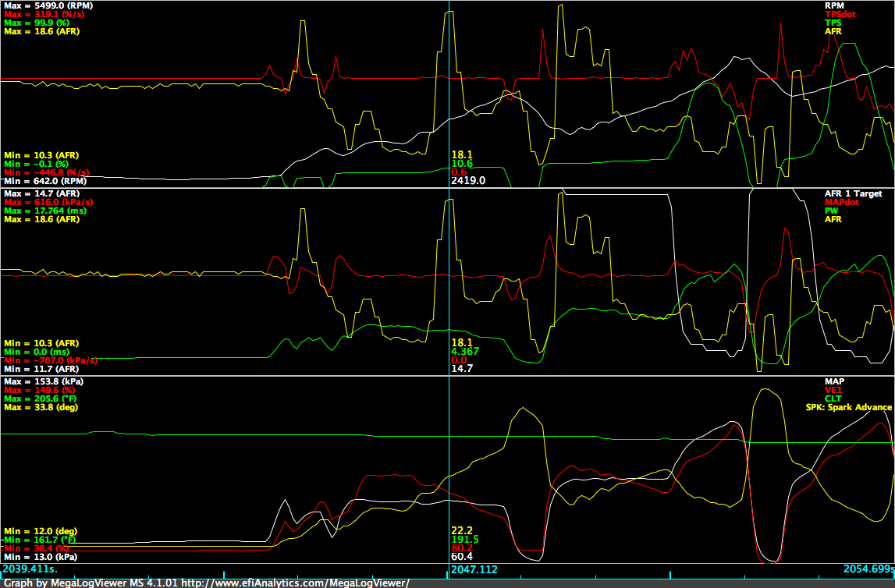Click the Max = 153.8 (kPa) readout
This screenshot has width=895, height=588.
click(x=44, y=381)
